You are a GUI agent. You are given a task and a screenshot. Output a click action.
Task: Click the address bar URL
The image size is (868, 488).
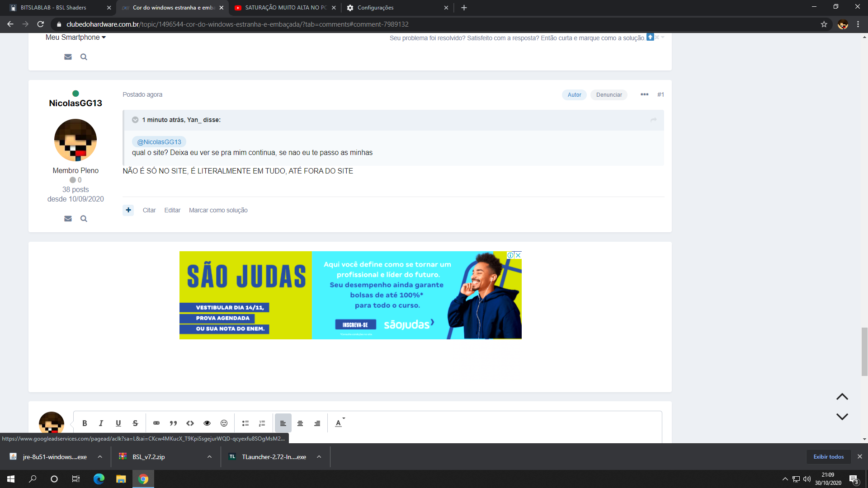click(237, 24)
